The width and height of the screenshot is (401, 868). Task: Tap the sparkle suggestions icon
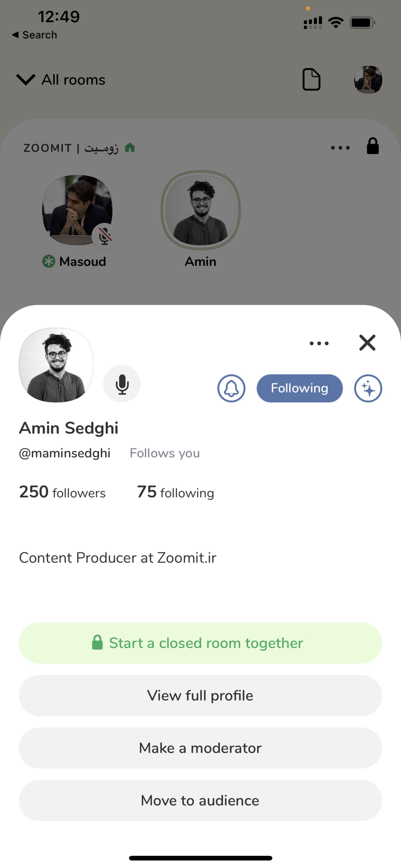pyautogui.click(x=368, y=388)
